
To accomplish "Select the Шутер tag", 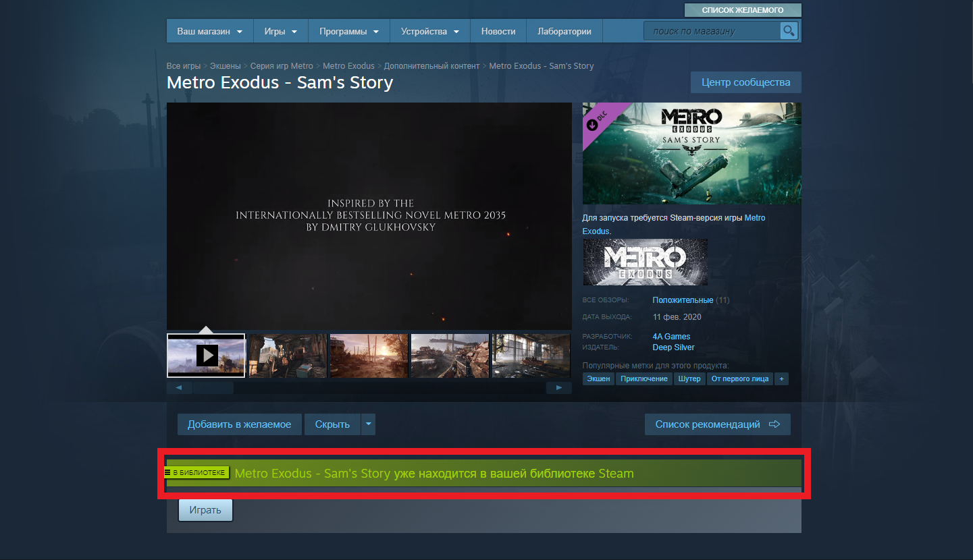I will [689, 379].
